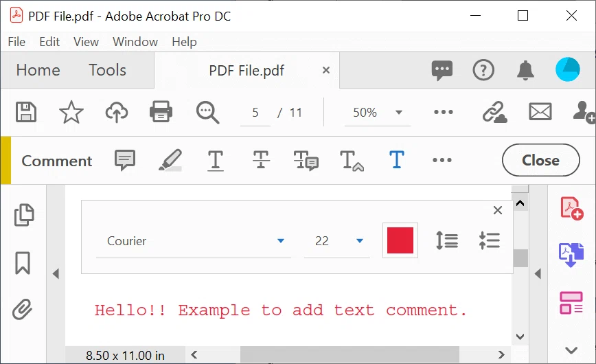Show more tools chevron in right pane
The image size is (596, 364).
[x=571, y=350]
